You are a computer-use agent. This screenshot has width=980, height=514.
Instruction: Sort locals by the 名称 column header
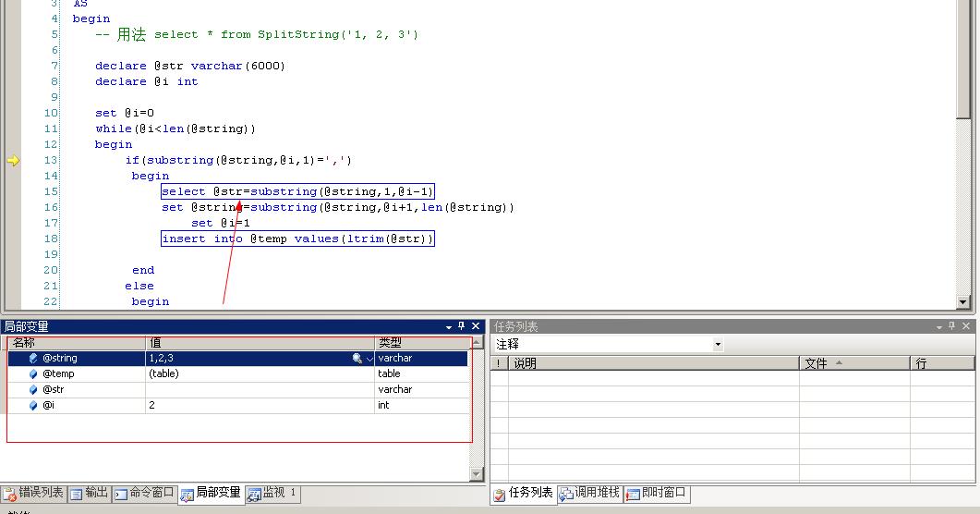(77, 343)
